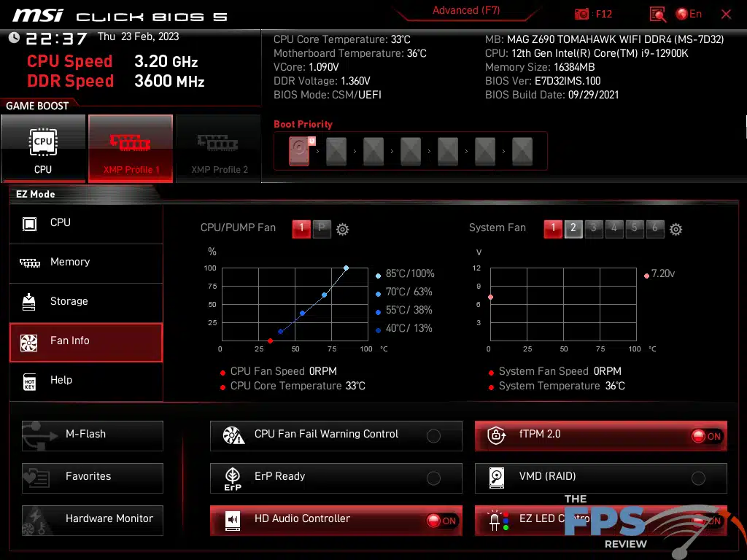The image size is (747, 560).
Task: Select System Fan 4
Action: [614, 228]
